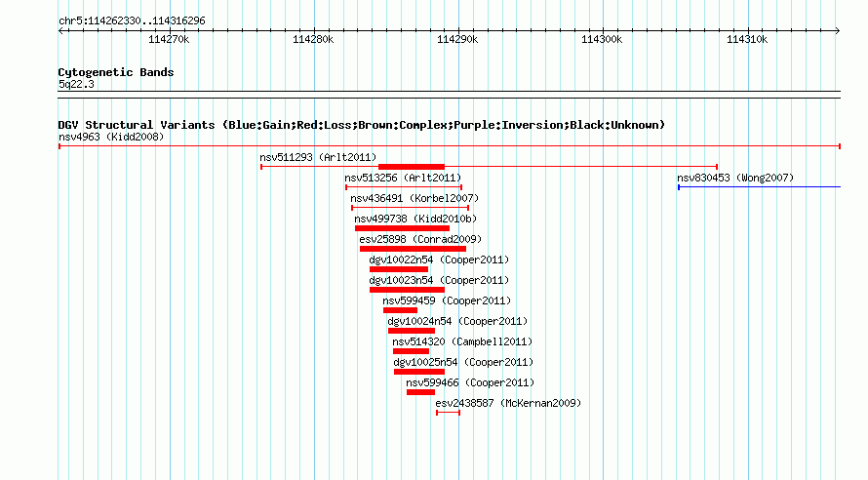Select esv2438587 (McKernan2009) label

tap(508, 403)
